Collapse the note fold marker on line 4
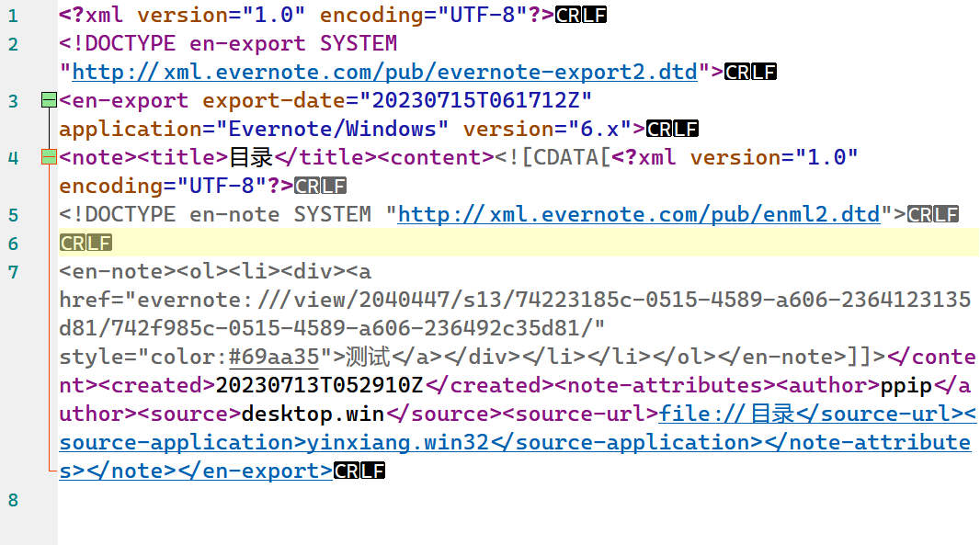The height and width of the screenshot is (545, 980). click(49, 158)
